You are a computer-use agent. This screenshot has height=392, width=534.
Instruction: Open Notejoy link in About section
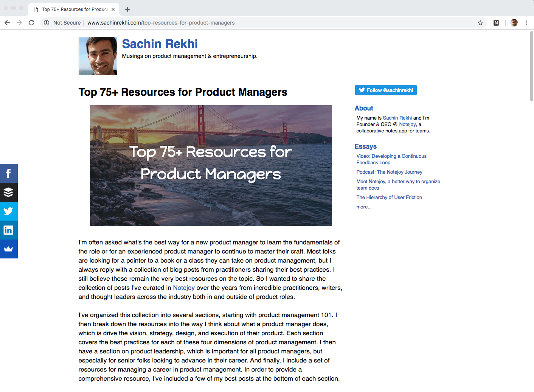click(407, 124)
